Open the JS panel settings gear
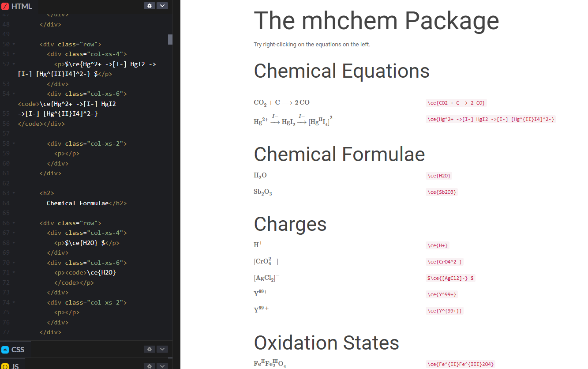This screenshot has height=369, width=588. [x=149, y=366]
